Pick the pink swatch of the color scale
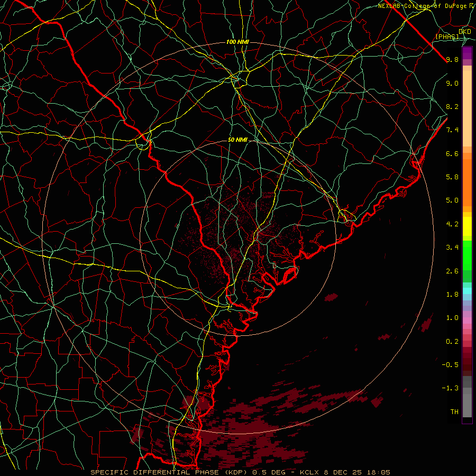The height and width of the screenshot is (476, 476). pyautogui.click(x=467, y=321)
